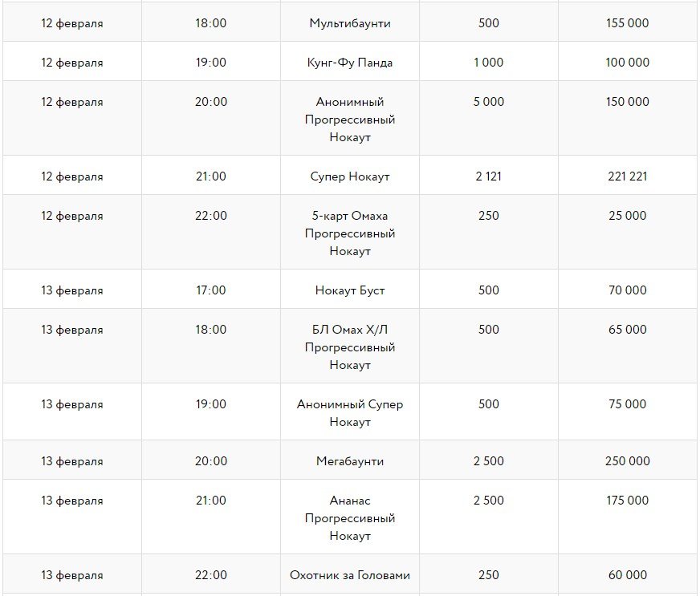The height and width of the screenshot is (596, 700).
Task: Click the 5 000 buy-in value
Action: (x=488, y=102)
